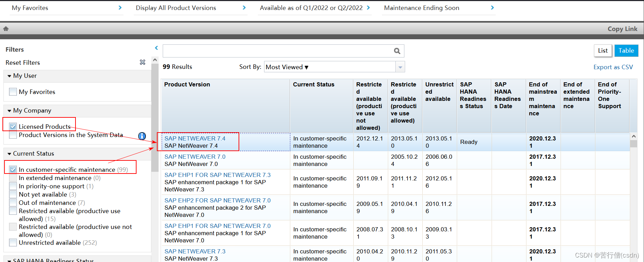Open SAP EHP1 FOR SAP NETWEAVER 7.3 link
The width and height of the screenshot is (644, 262).
(x=218, y=175)
